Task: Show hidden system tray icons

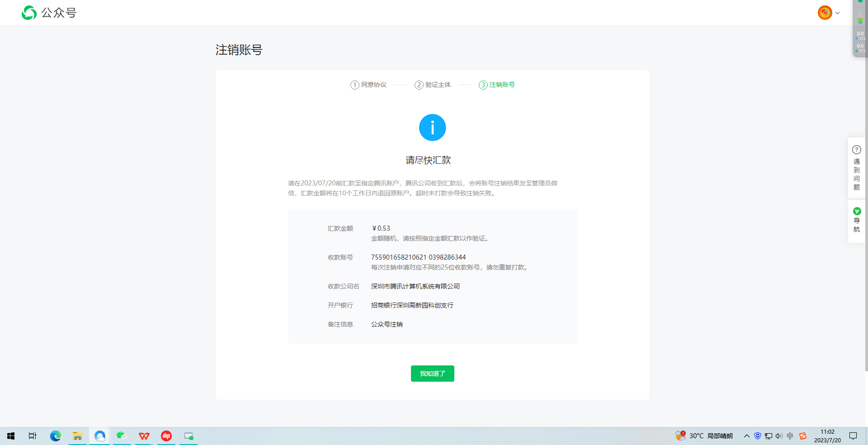Action: 746,436
